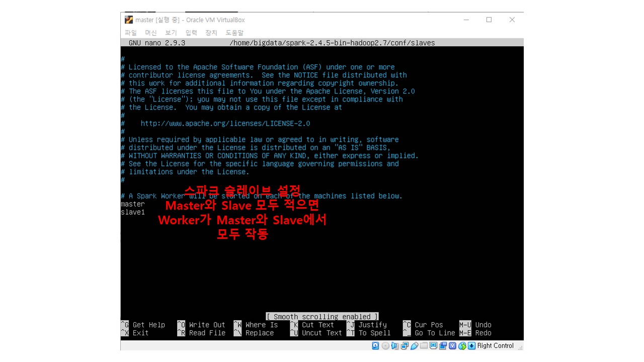Click the shared folders status icon
The width and height of the screenshot is (644, 362).
[x=424, y=346]
